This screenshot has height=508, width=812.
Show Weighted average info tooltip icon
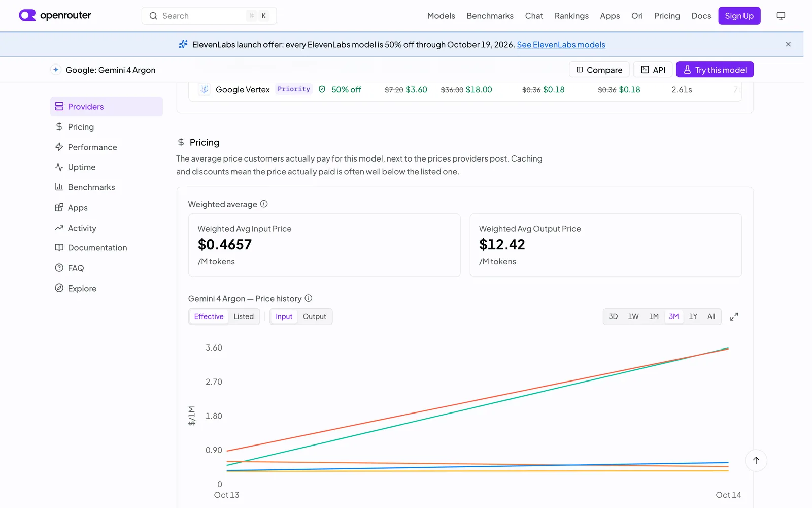click(264, 204)
